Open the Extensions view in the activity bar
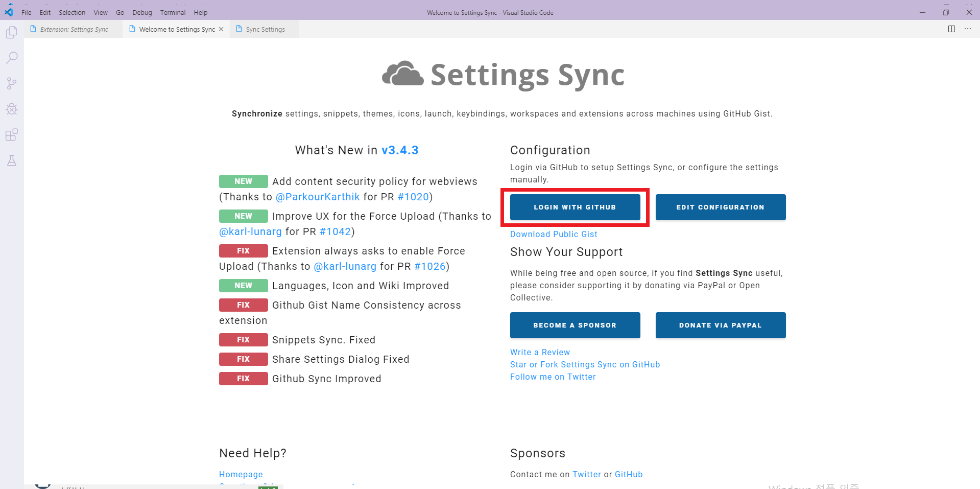The image size is (980, 489). click(x=12, y=135)
